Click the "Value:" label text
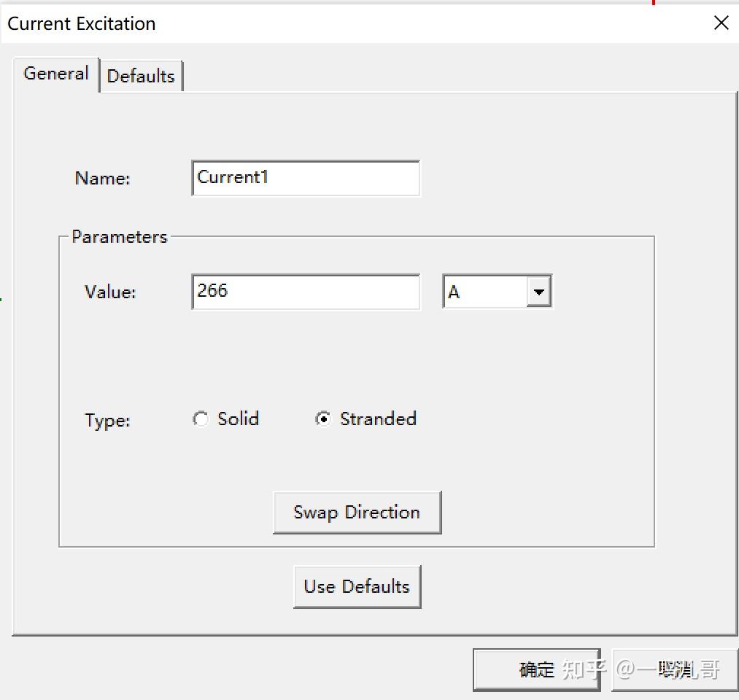The image size is (739, 700). (x=110, y=292)
